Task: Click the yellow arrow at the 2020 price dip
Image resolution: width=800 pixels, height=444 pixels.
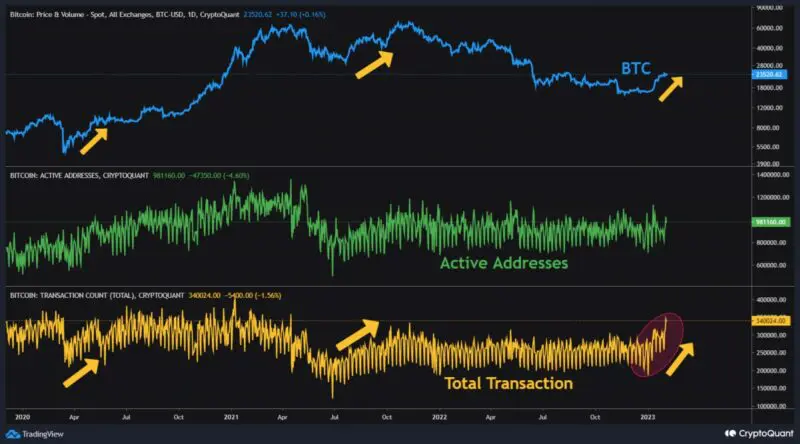Action: 94,138
